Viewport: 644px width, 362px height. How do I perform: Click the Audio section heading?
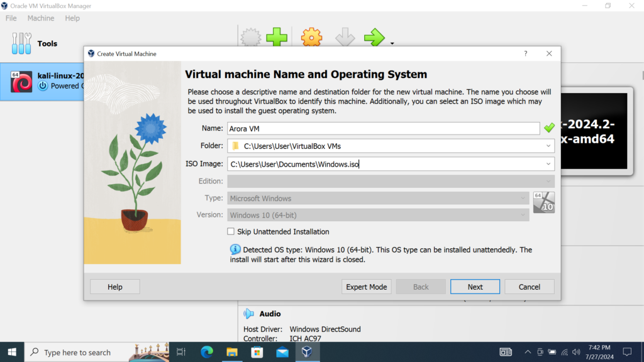270,314
